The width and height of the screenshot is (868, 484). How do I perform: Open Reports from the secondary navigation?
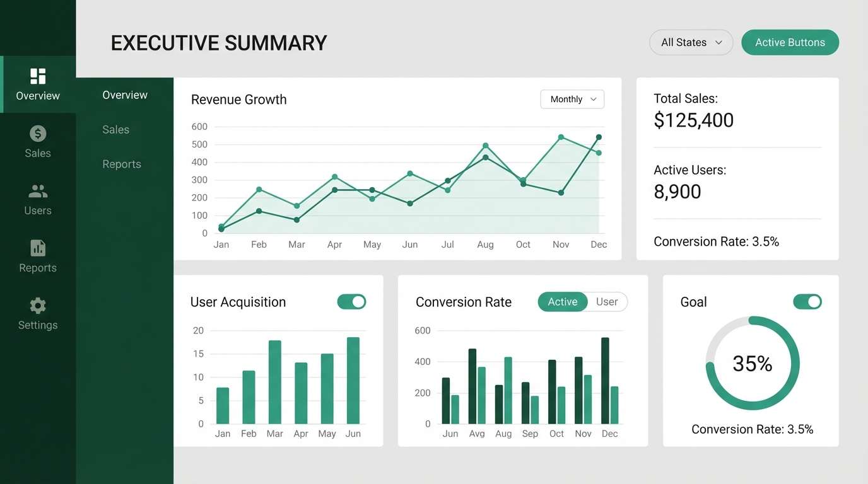[x=121, y=164]
